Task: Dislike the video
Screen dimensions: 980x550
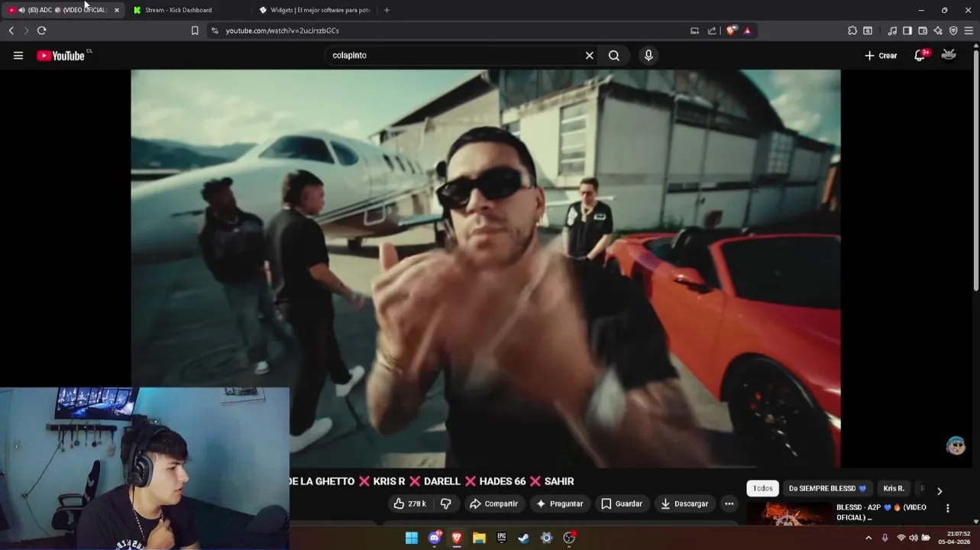Action: (445, 503)
